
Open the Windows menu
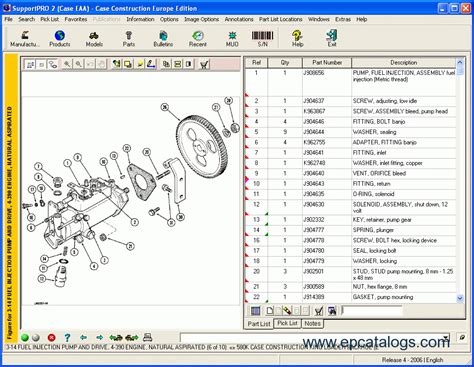319,19
